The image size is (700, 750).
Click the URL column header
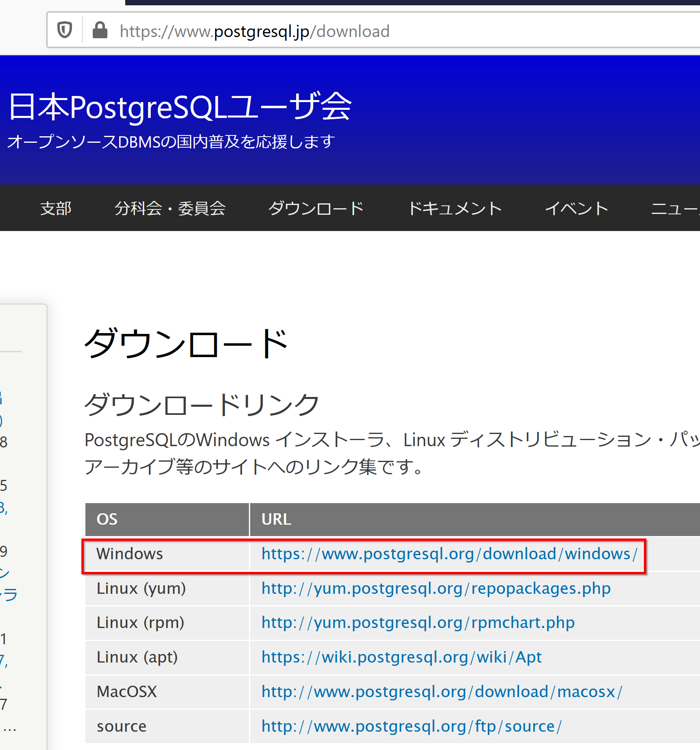475,519
